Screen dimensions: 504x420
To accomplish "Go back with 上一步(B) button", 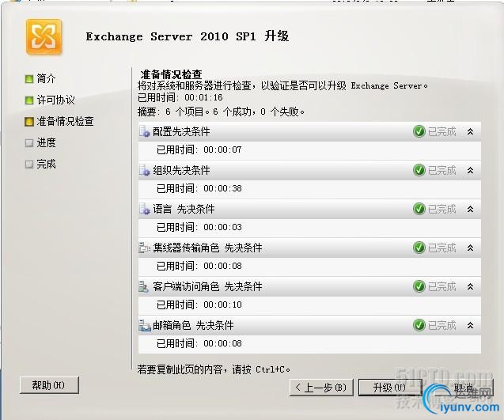I will pos(321,388).
